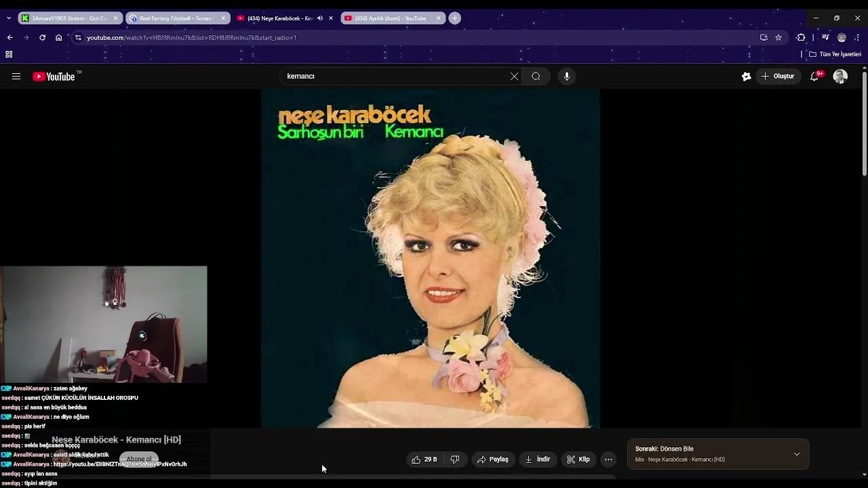Click the 29 B like count
The image size is (868, 488).
pyautogui.click(x=431, y=460)
